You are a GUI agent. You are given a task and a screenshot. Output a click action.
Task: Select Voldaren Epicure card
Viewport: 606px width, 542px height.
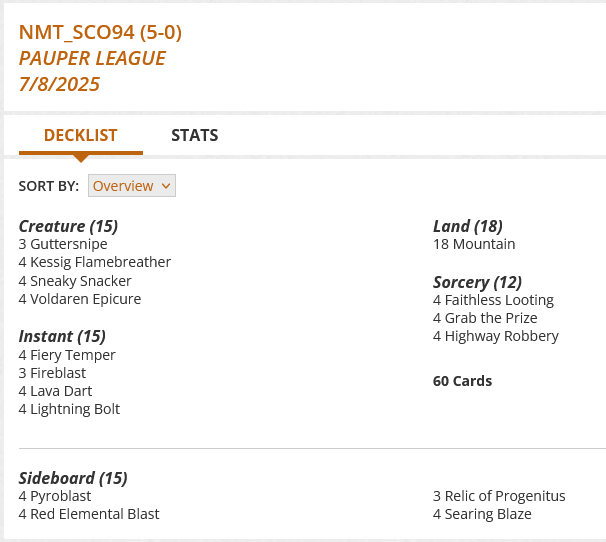86,299
